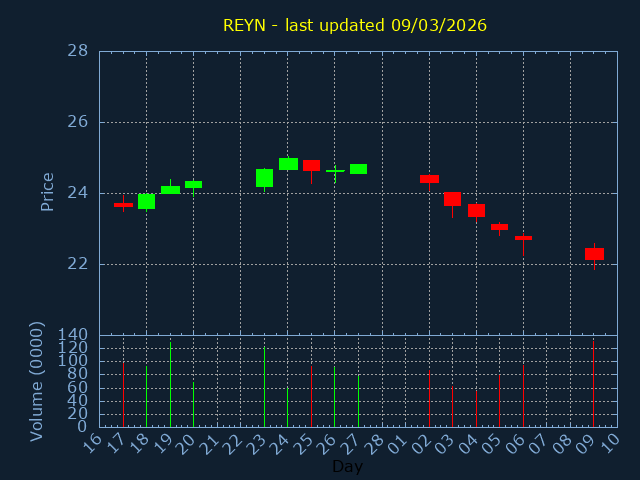
Task: Click the red candlestick for day 02
Action: pos(429,179)
